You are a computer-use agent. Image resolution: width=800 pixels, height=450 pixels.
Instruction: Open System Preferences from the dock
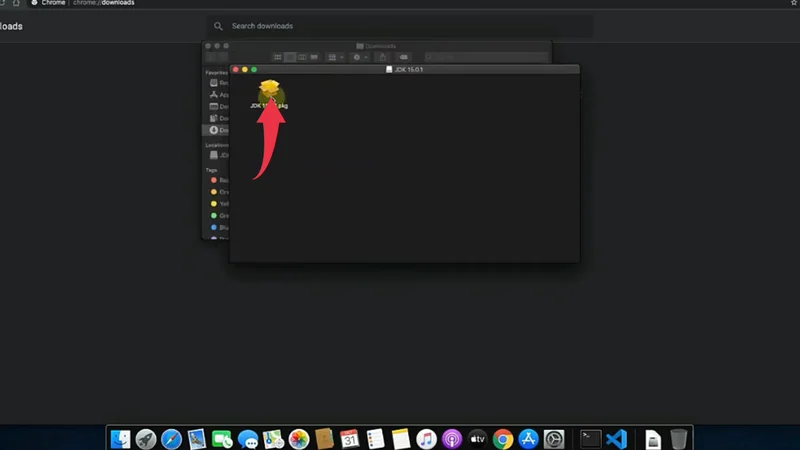pos(554,439)
